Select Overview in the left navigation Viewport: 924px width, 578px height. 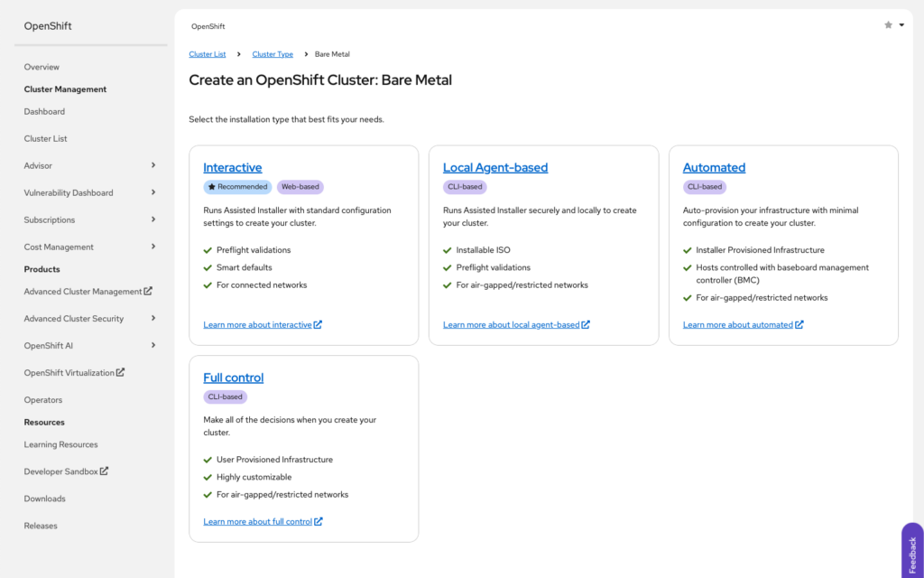pos(42,67)
